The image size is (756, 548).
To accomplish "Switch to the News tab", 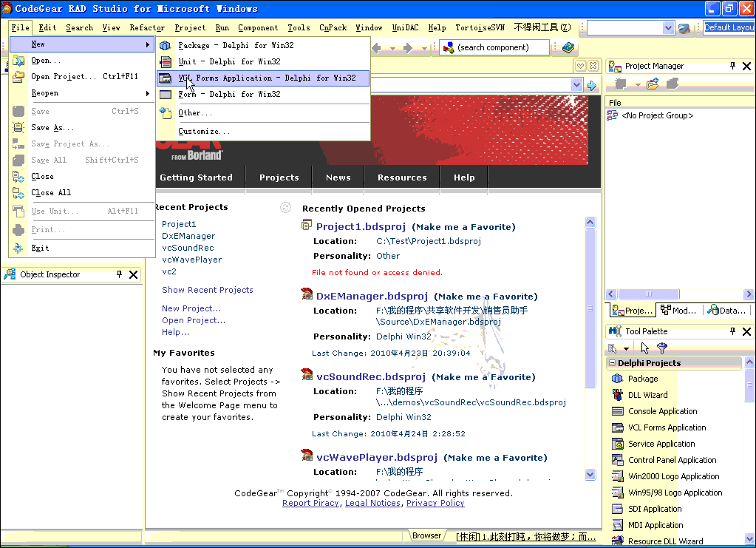I will coord(338,177).
